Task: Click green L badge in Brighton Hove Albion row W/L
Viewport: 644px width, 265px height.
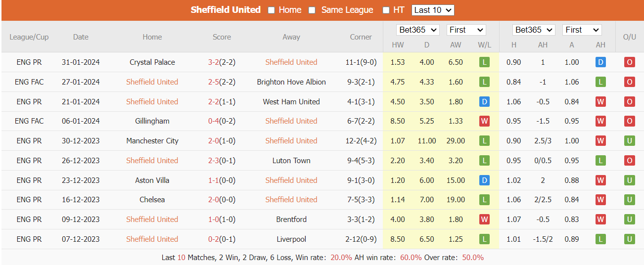Action: pos(484,82)
